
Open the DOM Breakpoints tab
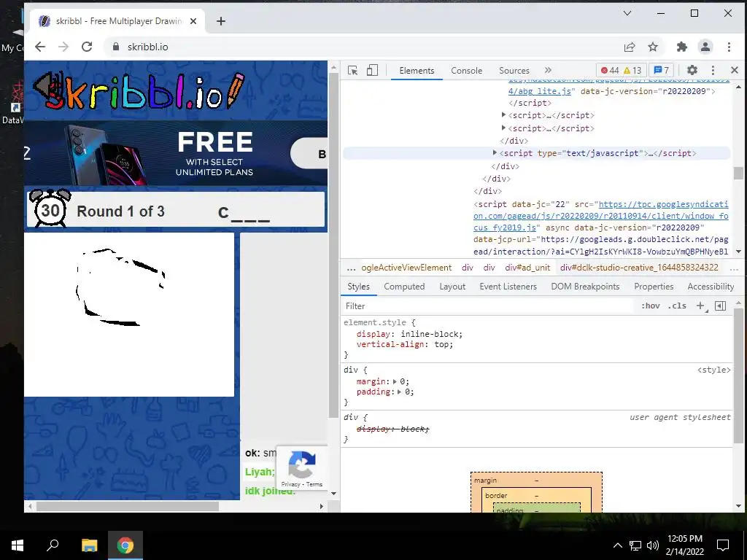[585, 286]
